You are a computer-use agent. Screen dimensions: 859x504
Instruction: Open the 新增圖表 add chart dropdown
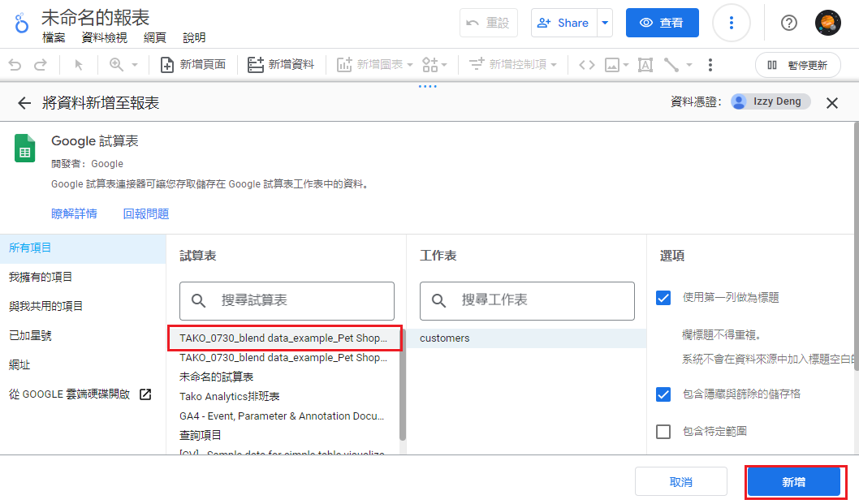(375, 65)
